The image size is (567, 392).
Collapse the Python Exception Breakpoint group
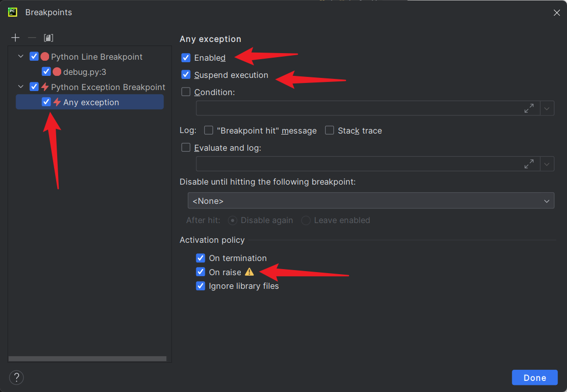21,87
